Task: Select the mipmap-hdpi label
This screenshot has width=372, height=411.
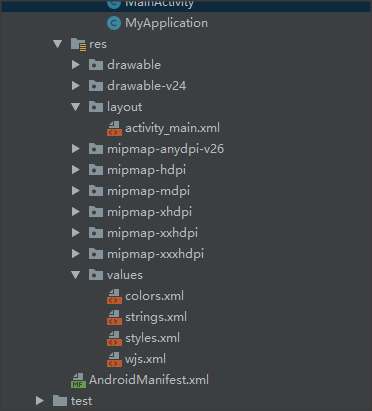Action: [x=146, y=170]
